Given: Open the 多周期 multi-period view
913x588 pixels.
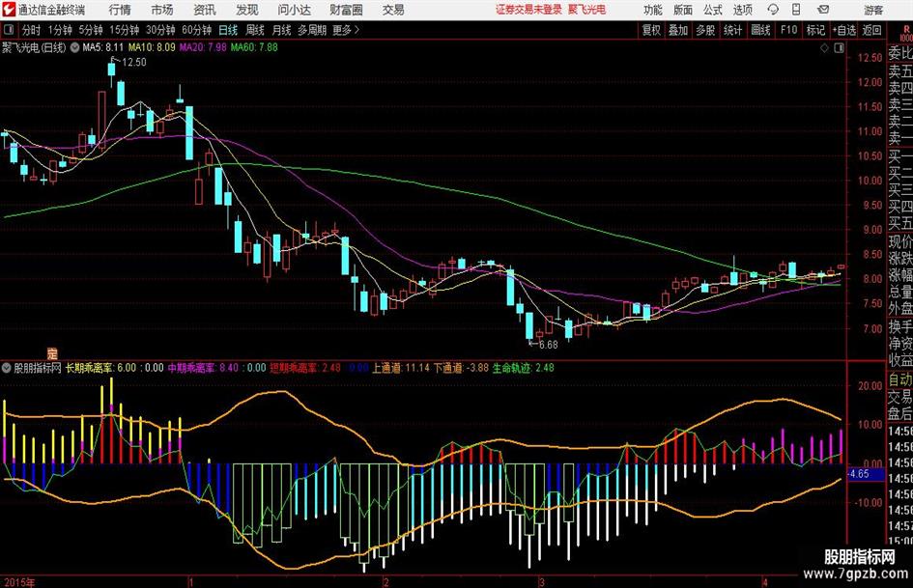Looking at the screenshot, I should (312, 30).
